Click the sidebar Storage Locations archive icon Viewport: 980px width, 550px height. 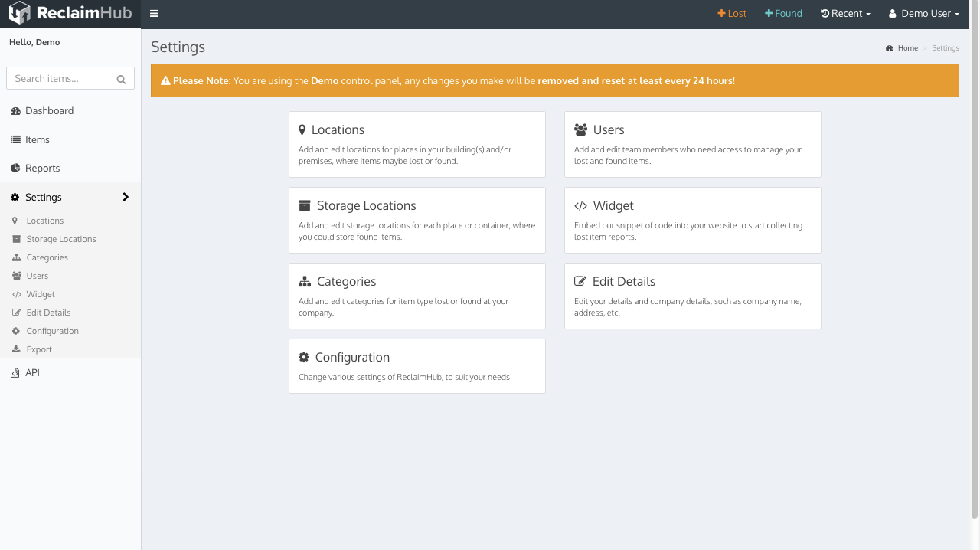pos(16,239)
